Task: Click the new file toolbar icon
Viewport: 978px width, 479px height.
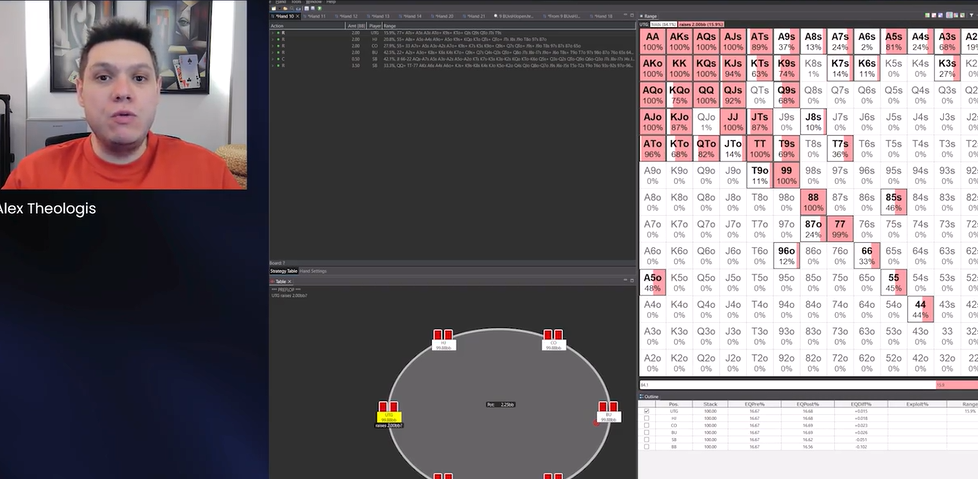Action: (x=274, y=8)
